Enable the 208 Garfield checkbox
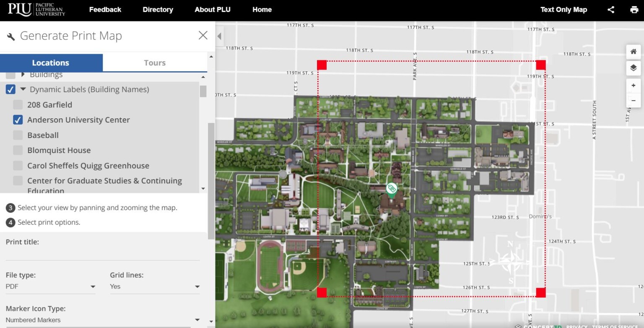The height and width of the screenshot is (328, 644). pos(18,104)
